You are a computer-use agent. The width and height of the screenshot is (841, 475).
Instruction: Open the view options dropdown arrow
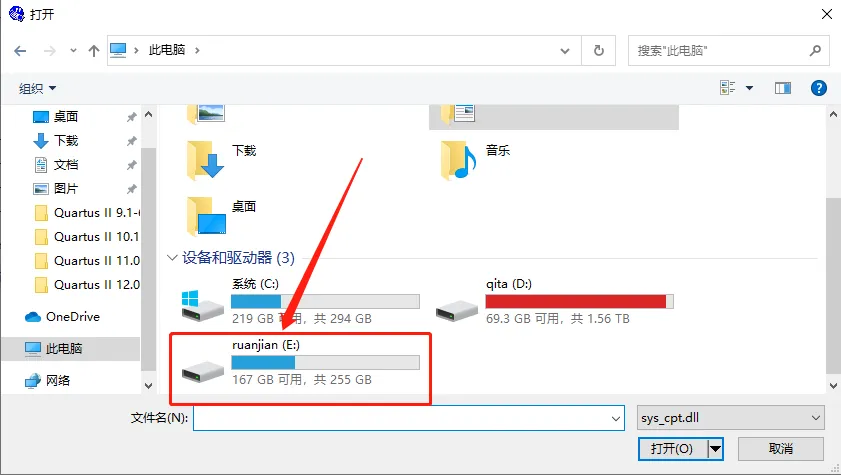[x=749, y=88]
